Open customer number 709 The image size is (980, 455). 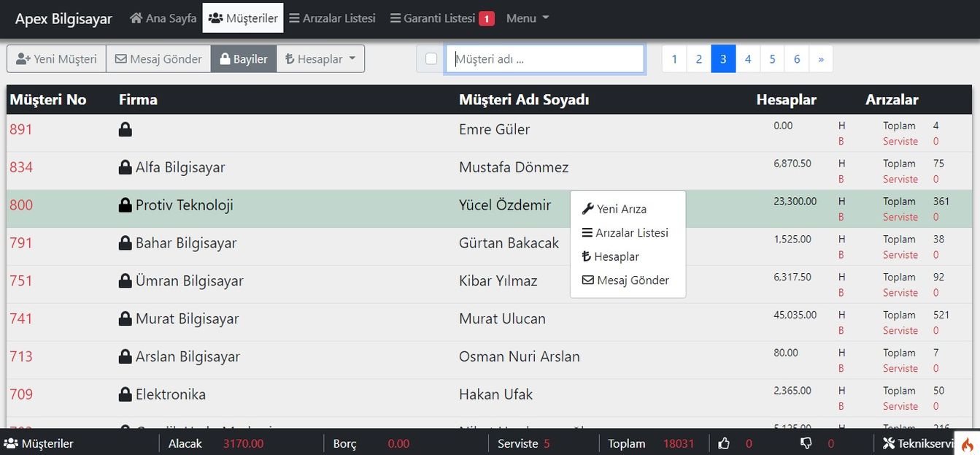click(x=21, y=394)
